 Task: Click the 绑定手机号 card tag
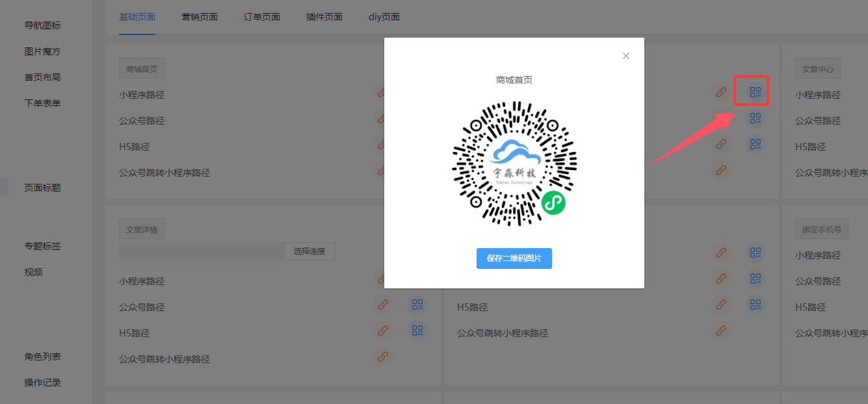[x=822, y=229]
